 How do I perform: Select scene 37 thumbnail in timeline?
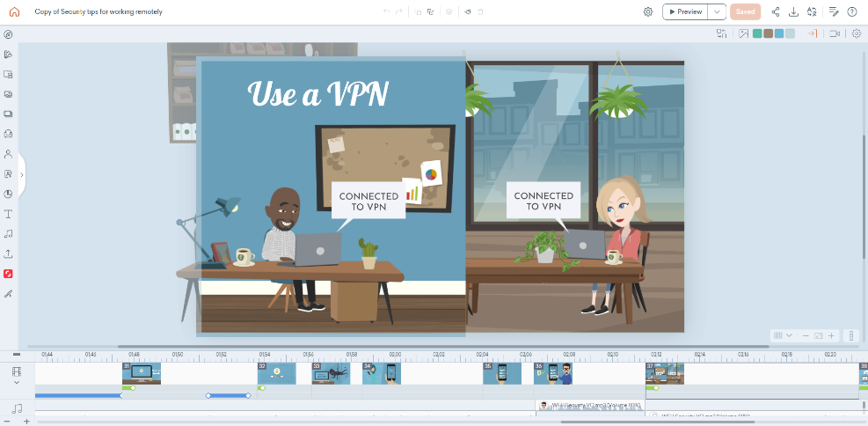tap(665, 373)
